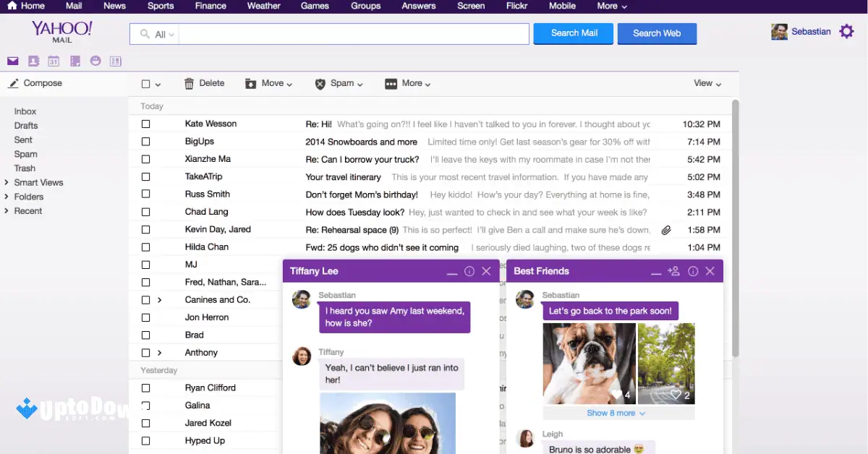
Task: Open the Contacts address book icon
Action: (33, 61)
